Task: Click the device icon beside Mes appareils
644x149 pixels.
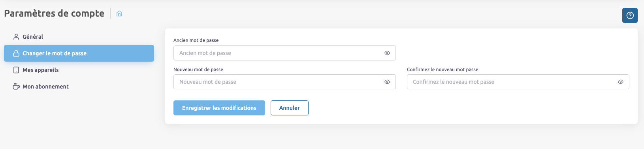Action: point(16,70)
